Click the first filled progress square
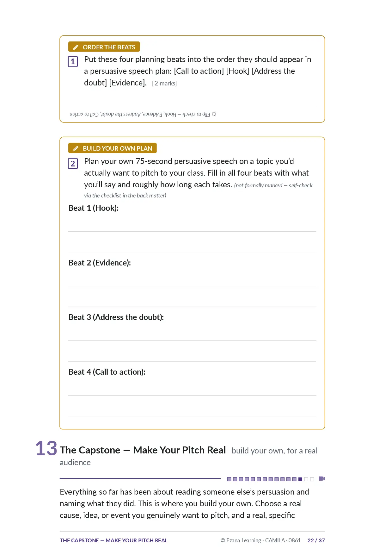The width and height of the screenshot is (392, 555). point(229,479)
